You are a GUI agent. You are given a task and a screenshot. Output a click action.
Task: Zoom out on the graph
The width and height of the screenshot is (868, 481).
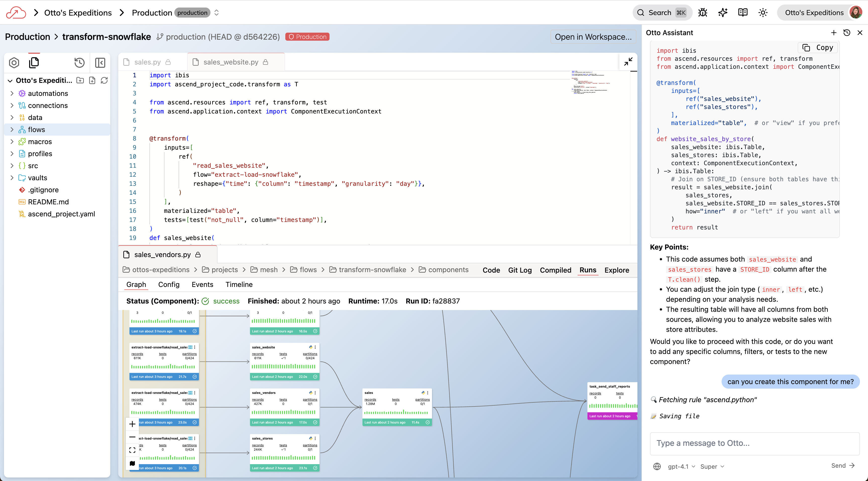pyautogui.click(x=132, y=437)
